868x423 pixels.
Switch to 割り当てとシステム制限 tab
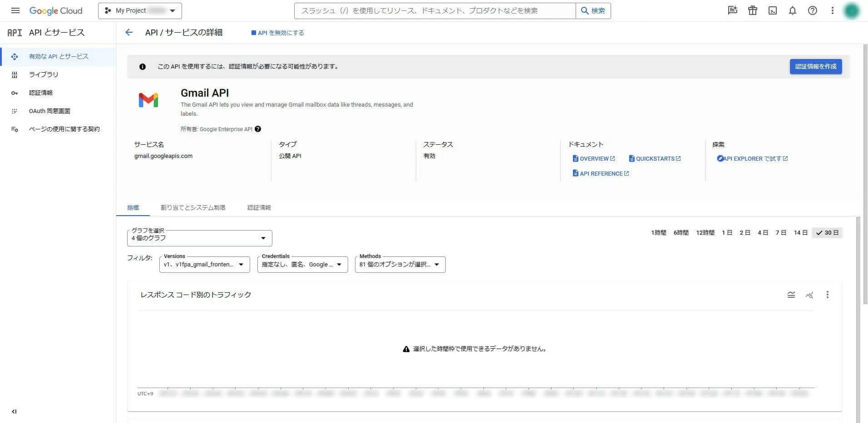click(x=193, y=207)
